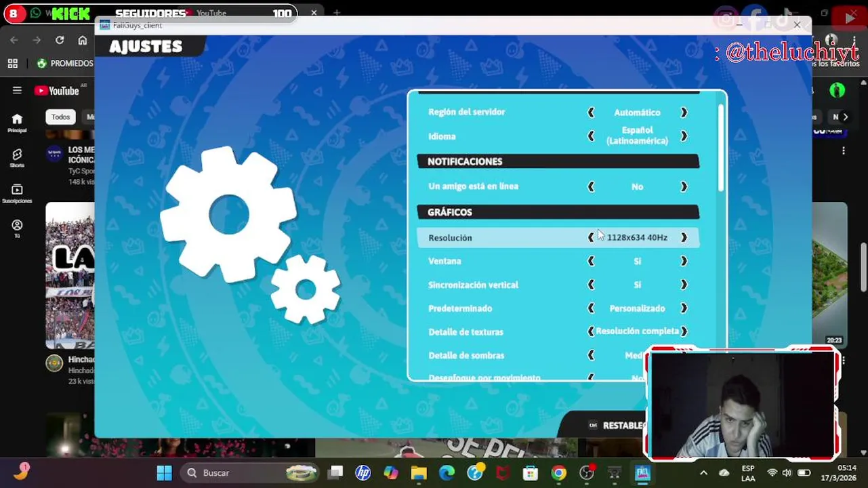Open YouTube Suscripciones in sidebar

(x=17, y=194)
